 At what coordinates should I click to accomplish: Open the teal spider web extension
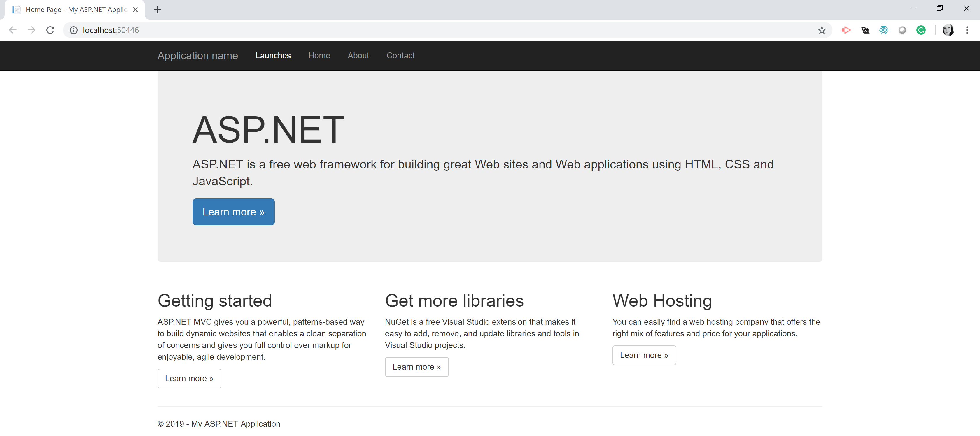(x=883, y=30)
